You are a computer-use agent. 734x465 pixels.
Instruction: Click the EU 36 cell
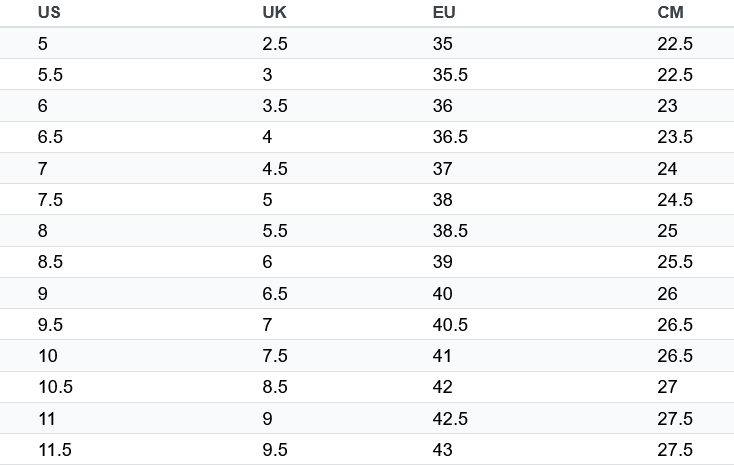click(x=443, y=105)
